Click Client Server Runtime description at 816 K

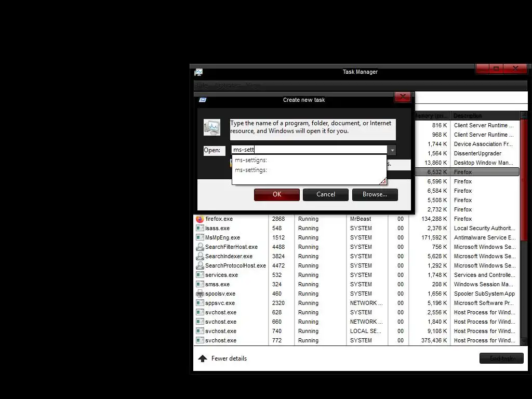tap(484, 126)
